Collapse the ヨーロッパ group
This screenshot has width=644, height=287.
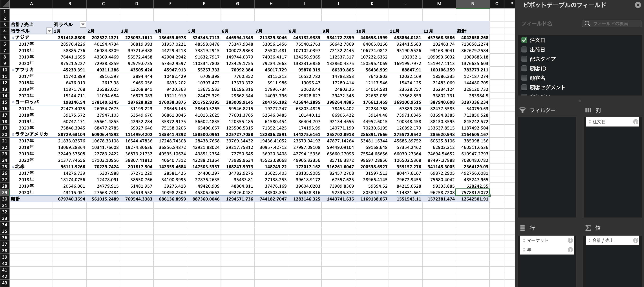pos(13,102)
